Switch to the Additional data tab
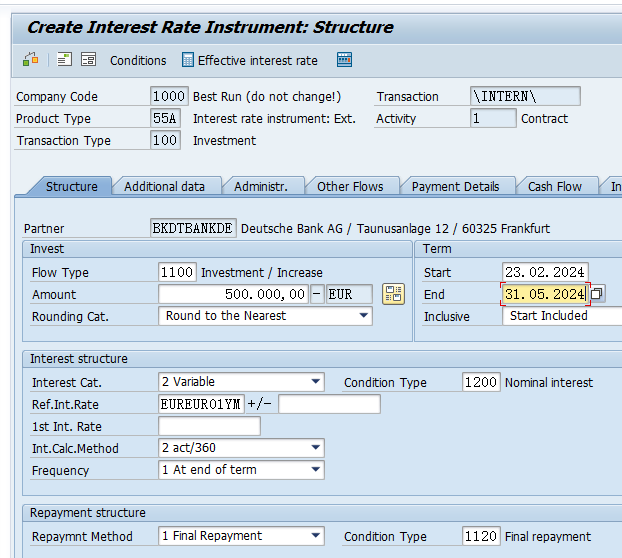622x558 pixels. tap(165, 186)
